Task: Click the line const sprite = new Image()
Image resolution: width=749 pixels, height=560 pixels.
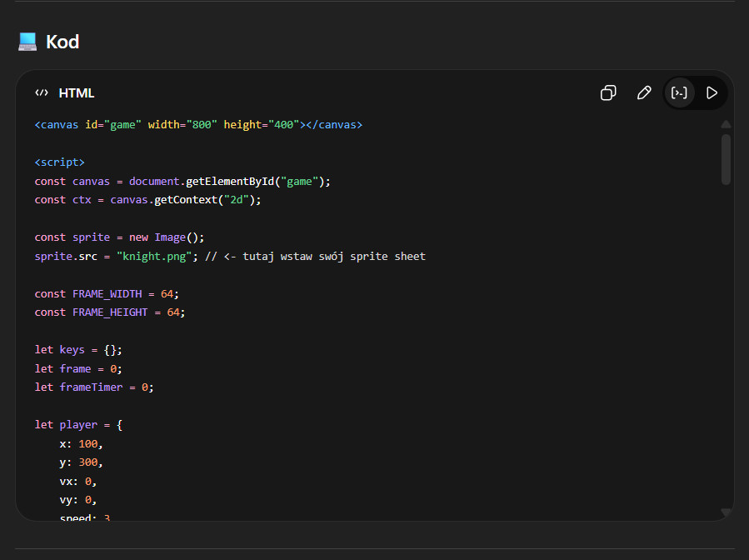Action: [x=119, y=237]
